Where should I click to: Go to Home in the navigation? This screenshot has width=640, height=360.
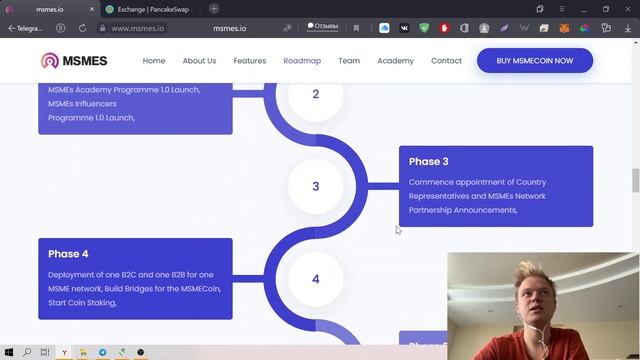point(154,61)
